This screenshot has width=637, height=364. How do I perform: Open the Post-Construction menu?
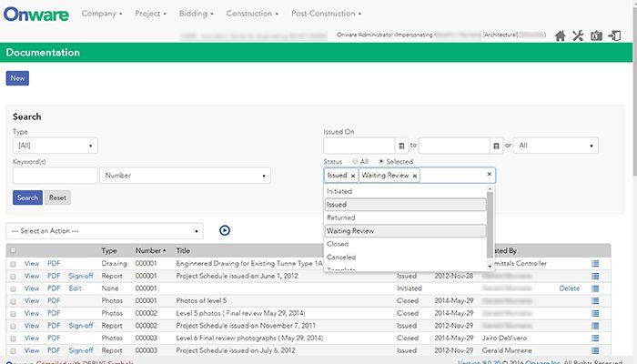326,14
